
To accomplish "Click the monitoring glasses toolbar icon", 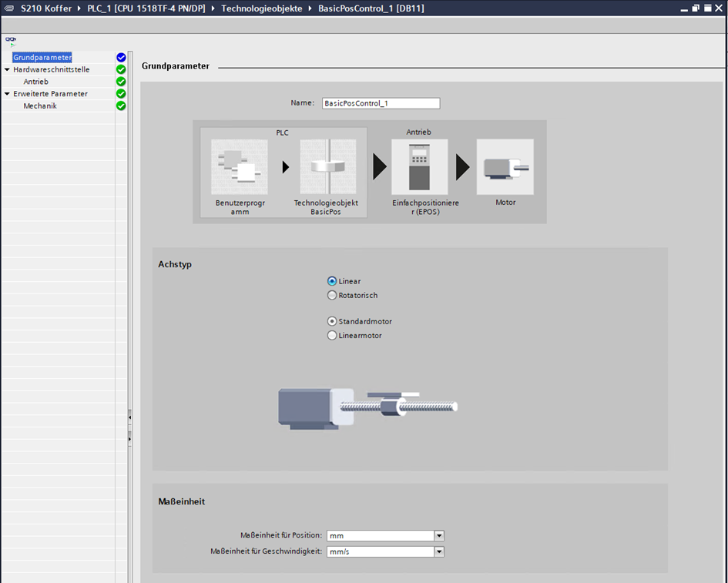I will [x=11, y=39].
